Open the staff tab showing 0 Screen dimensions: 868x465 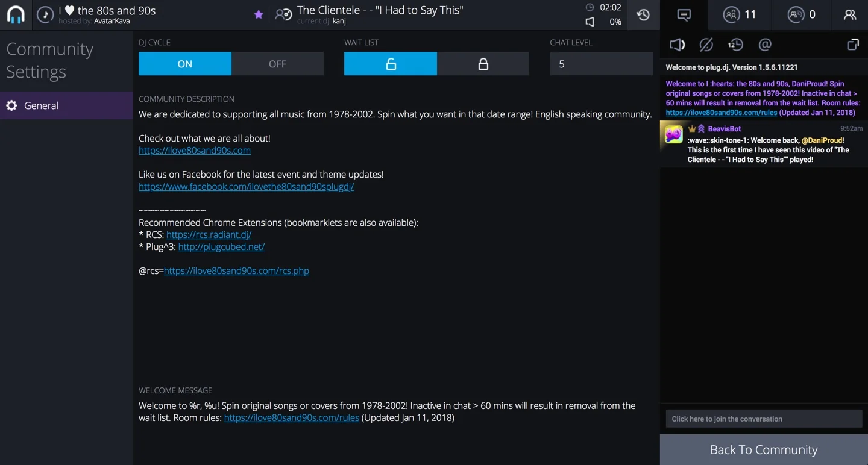802,15
